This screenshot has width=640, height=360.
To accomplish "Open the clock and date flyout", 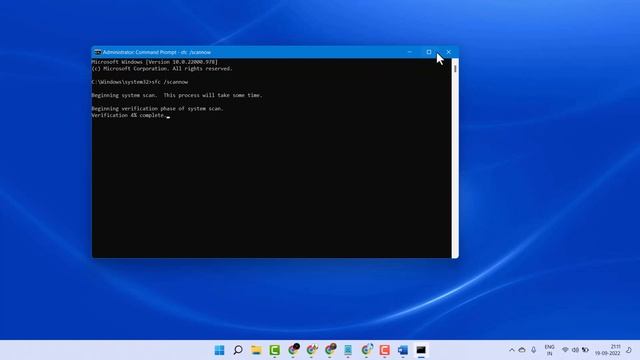I will click(x=608, y=350).
